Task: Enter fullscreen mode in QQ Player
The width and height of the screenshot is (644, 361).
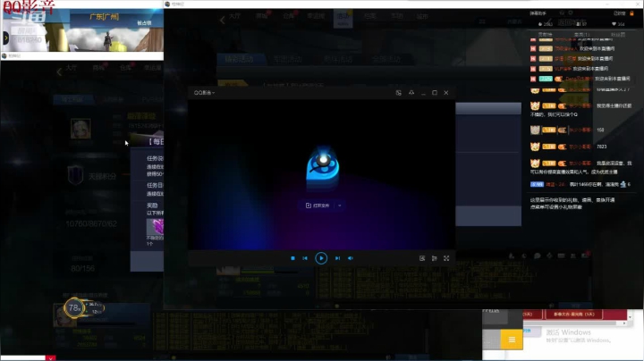Action: (x=446, y=258)
